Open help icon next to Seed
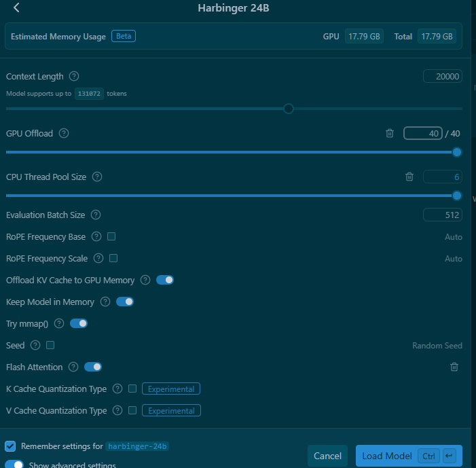Image resolution: width=476 pixels, height=468 pixels. pos(35,345)
